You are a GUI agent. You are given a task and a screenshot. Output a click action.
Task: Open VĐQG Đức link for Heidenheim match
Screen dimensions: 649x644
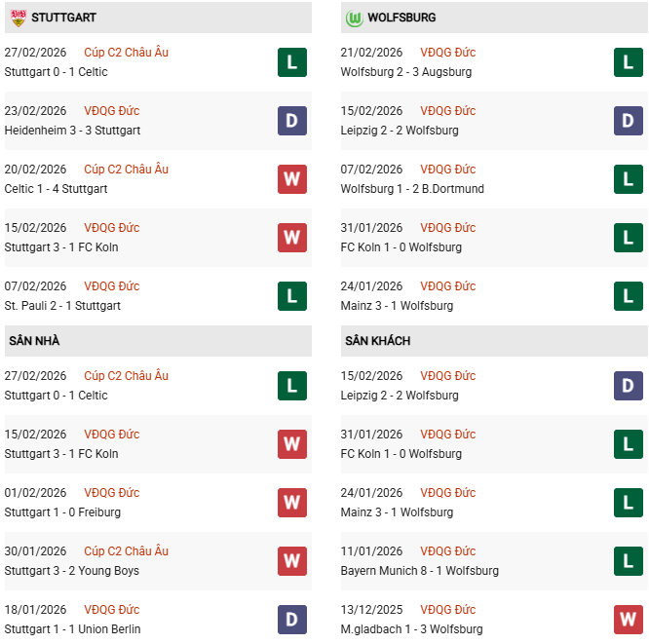[x=111, y=111]
